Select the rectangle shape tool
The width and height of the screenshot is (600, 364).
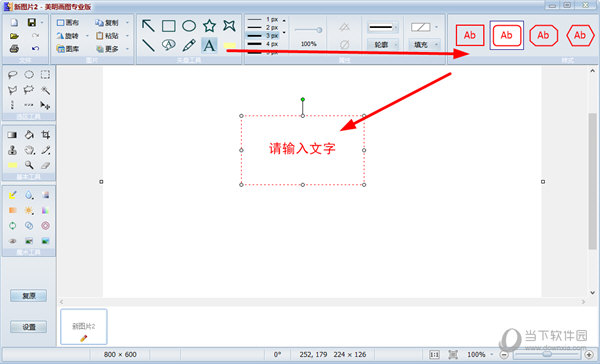coord(168,26)
